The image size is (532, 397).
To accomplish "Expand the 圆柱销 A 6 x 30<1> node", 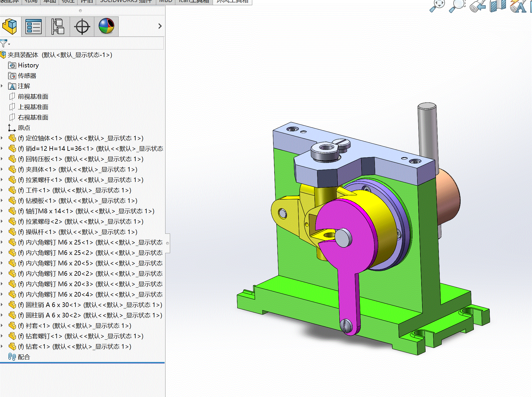I will (2, 305).
